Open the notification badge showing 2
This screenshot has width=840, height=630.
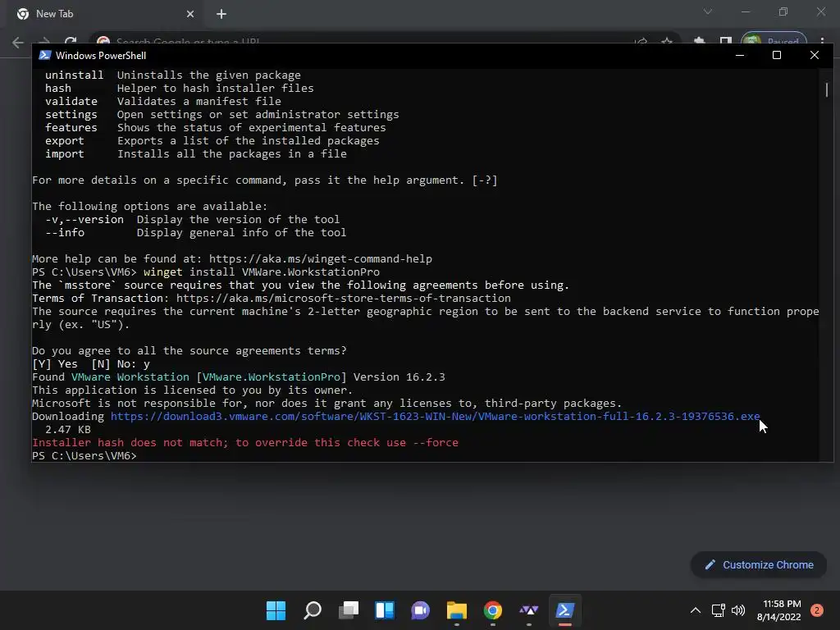817,610
